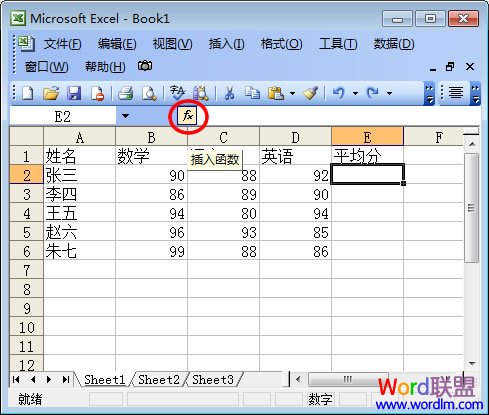The image size is (489, 415).
Task: Click the horizontal scrollbar thumb
Action: coord(348,379)
